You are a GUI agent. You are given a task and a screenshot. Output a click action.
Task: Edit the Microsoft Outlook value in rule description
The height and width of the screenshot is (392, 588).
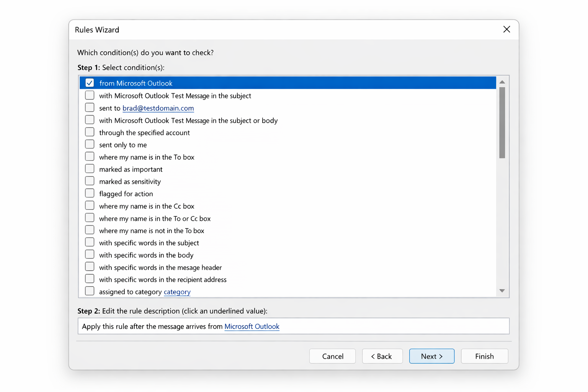coord(252,327)
